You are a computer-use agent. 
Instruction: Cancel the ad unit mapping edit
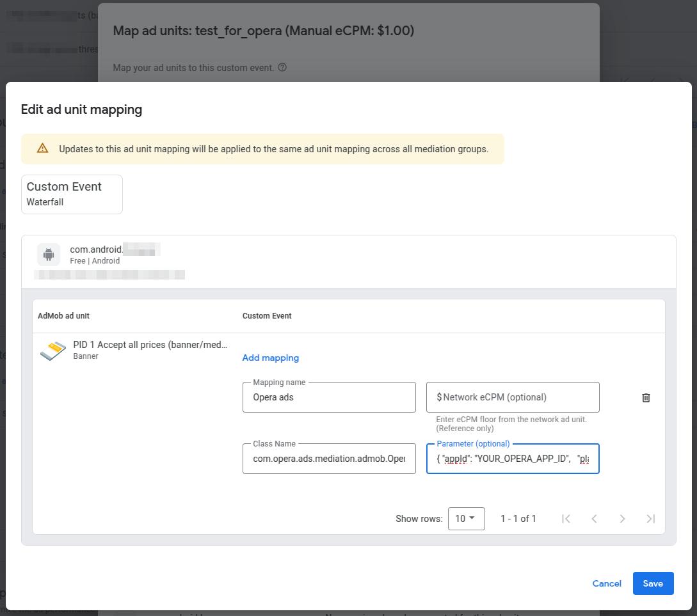607,583
